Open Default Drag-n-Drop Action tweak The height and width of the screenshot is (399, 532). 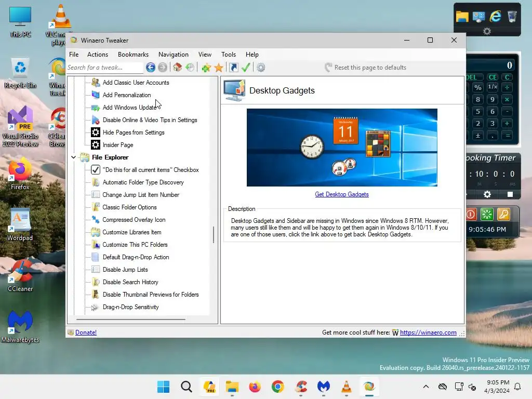[136, 257]
